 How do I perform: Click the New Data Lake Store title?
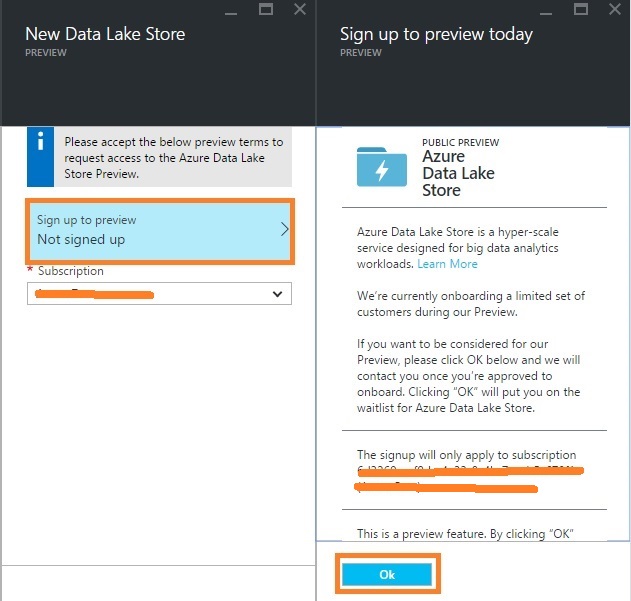tap(105, 34)
